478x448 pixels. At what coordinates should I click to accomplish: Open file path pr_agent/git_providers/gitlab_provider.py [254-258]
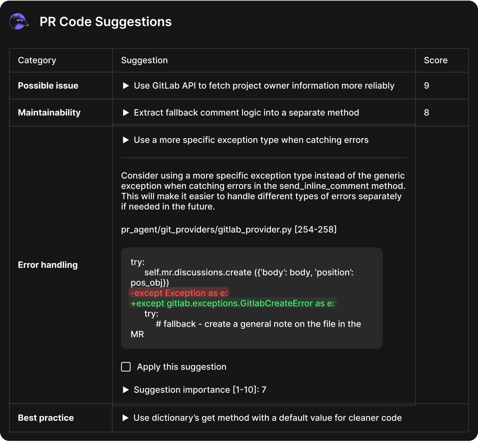[229, 230]
